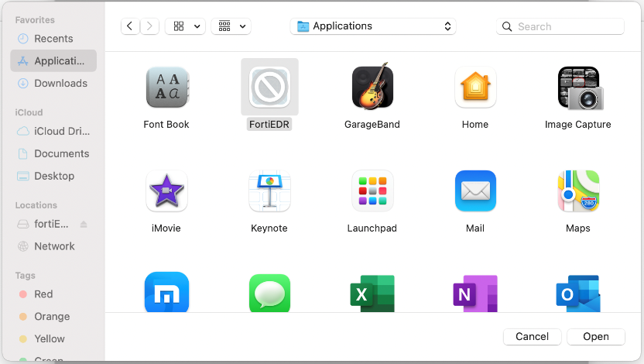Select the Keynote app icon
Viewport: 644px width, 364px height.
coord(269,191)
